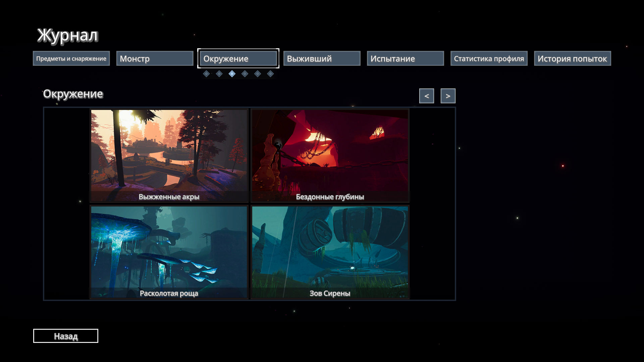Select the Окружение tab

(x=238, y=59)
